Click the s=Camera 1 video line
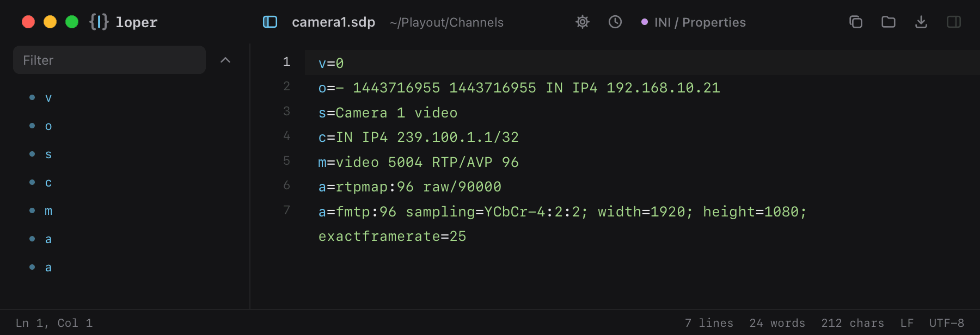 (388, 113)
